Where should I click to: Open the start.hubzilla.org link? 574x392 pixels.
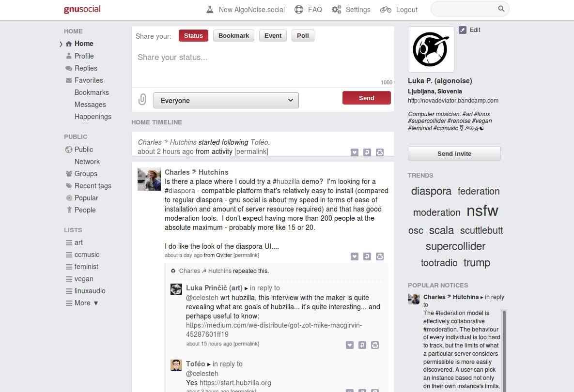235,383
